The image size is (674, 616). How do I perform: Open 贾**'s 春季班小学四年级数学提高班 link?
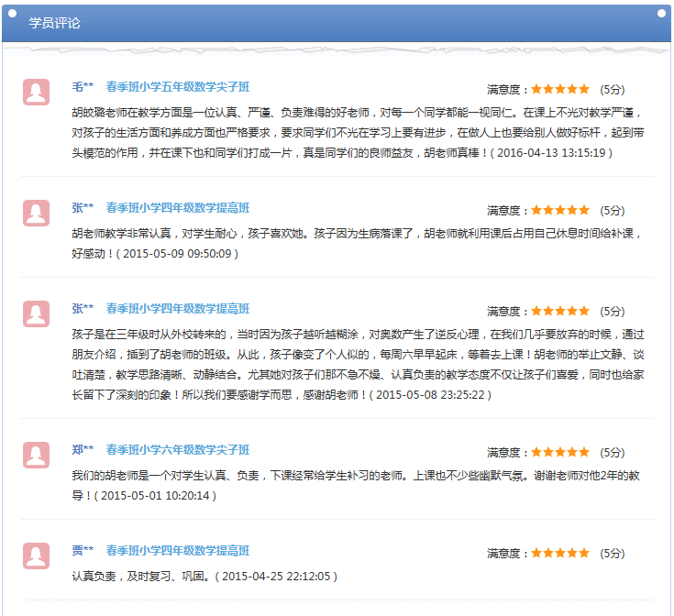pyautogui.click(x=178, y=550)
